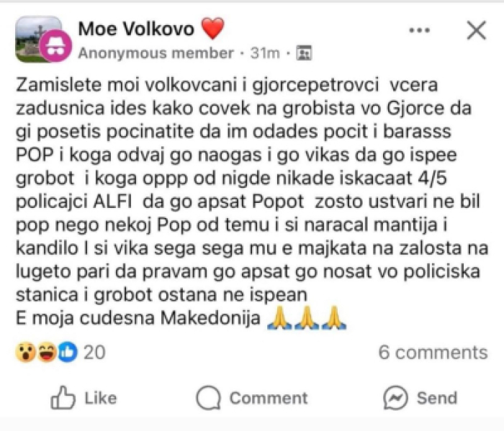Open the 31m post timestamp

coord(269,53)
